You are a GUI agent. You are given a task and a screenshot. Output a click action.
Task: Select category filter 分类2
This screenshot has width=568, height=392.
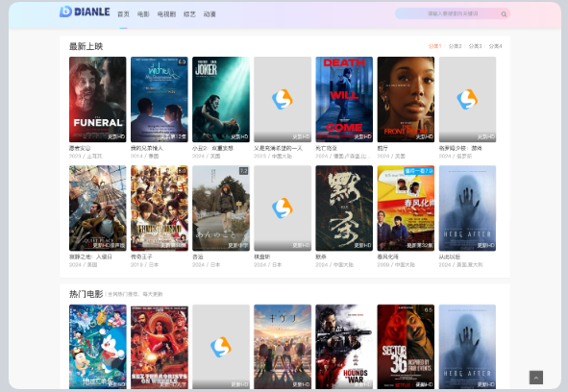click(455, 46)
